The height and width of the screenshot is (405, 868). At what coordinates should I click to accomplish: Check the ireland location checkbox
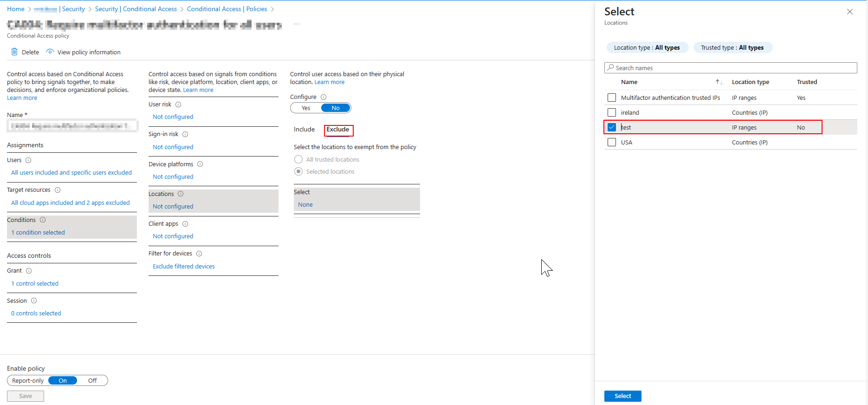(612, 112)
